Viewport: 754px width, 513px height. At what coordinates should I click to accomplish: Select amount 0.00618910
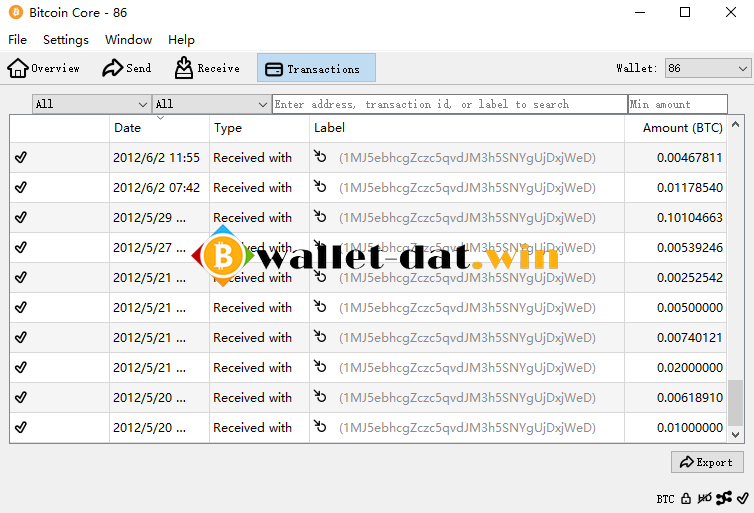point(690,398)
